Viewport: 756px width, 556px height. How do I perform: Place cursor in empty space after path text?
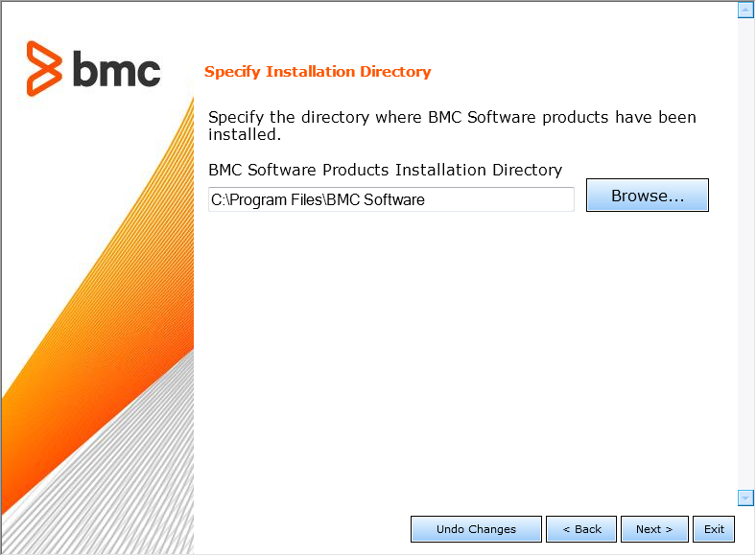pos(499,199)
